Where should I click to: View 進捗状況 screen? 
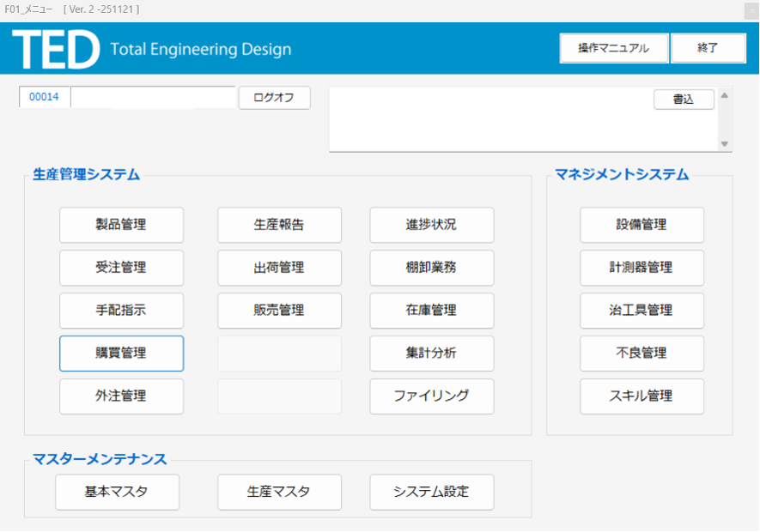tap(431, 225)
